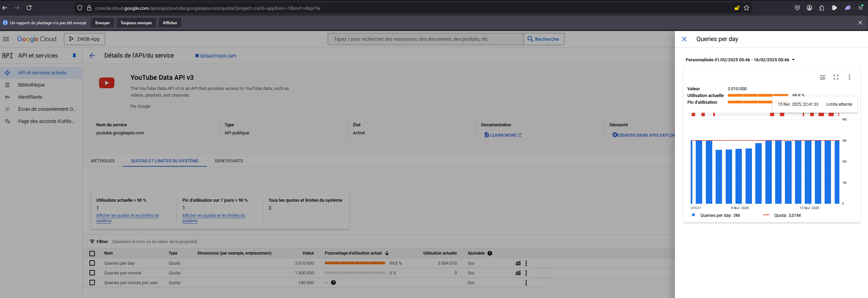Dismiss the crash report notification bar
The image size is (868, 298).
coord(860,23)
